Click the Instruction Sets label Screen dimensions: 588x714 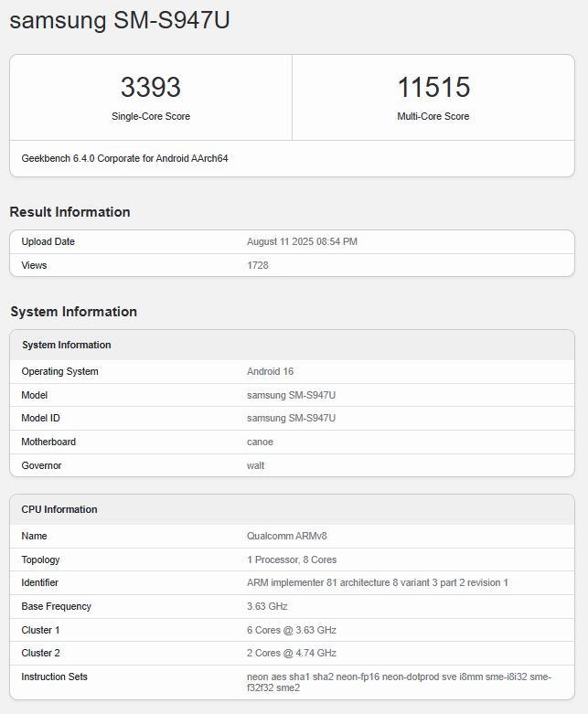tap(54, 677)
